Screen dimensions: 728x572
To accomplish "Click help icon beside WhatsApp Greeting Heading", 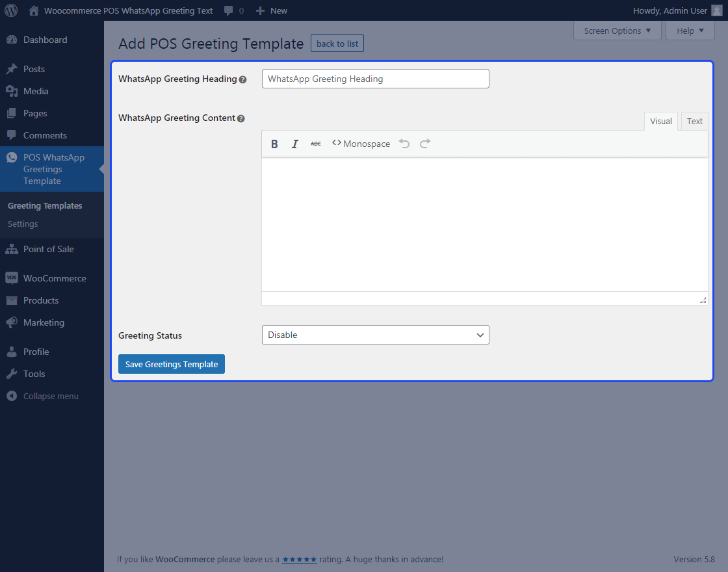I will pos(242,79).
